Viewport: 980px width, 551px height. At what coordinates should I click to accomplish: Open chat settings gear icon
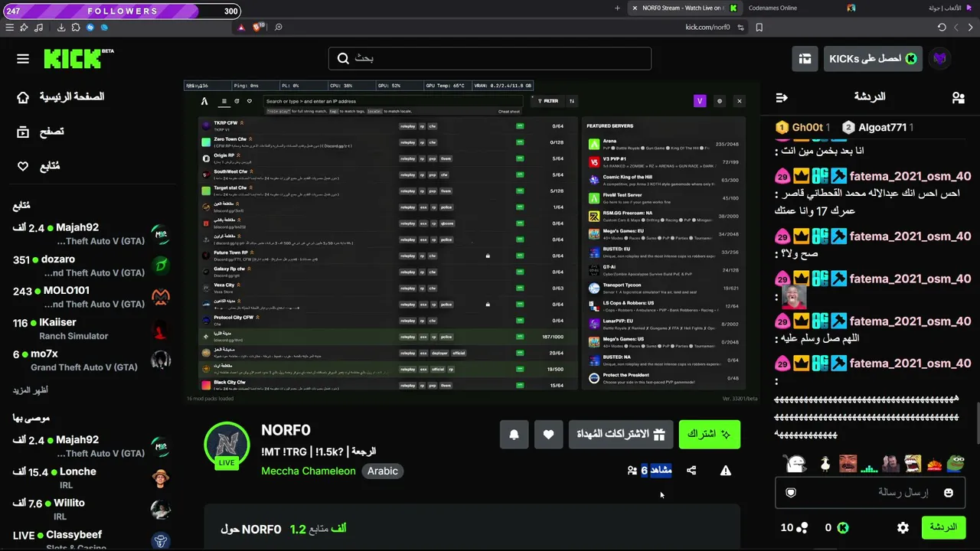903,527
